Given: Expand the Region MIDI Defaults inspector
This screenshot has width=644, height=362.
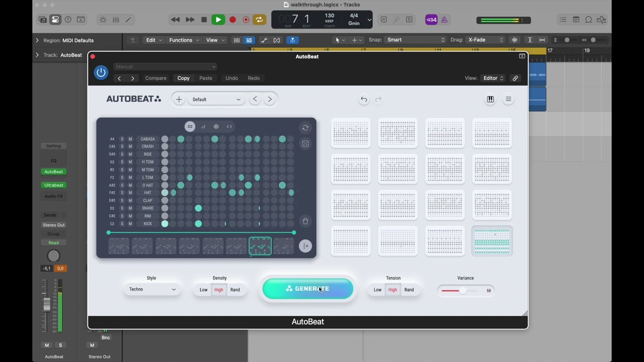Looking at the screenshot, I should point(37,40).
